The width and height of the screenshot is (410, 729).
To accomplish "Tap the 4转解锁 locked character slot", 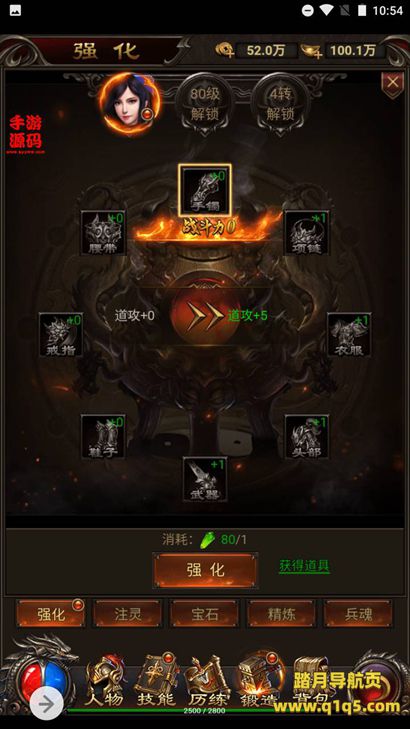I will click(281, 104).
